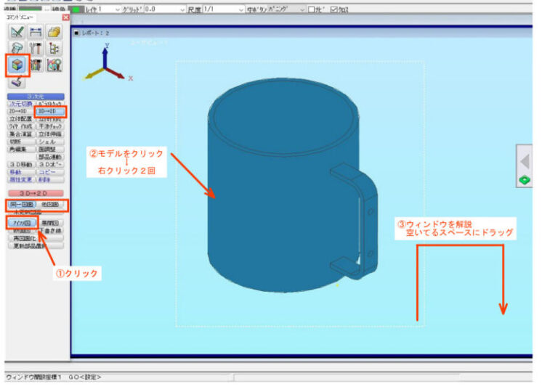
Task: Click the 下書き線 button
Action: [50, 231]
